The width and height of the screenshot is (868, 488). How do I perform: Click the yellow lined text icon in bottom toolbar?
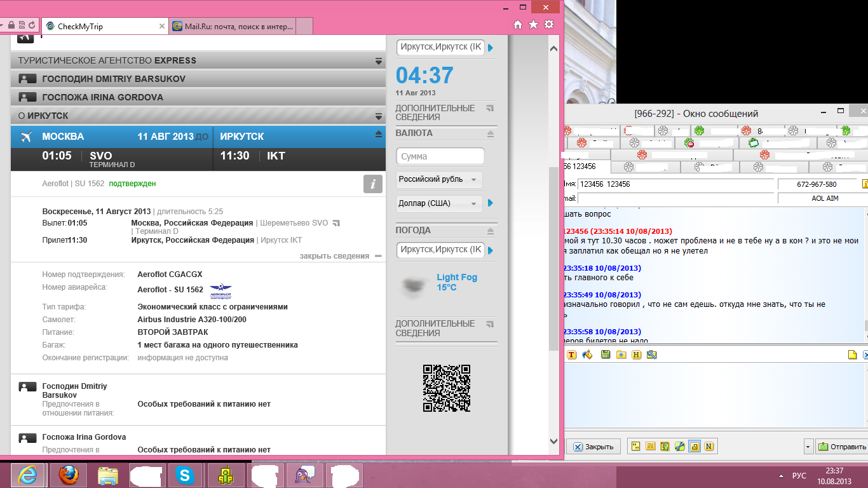tap(650, 446)
